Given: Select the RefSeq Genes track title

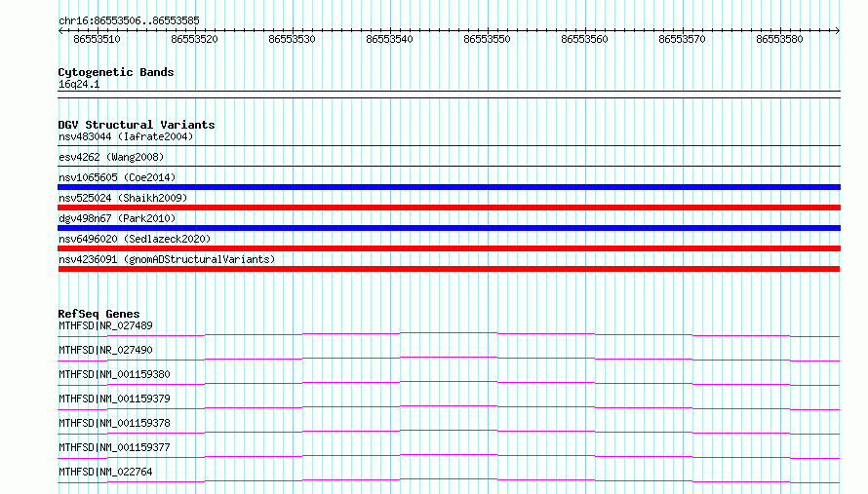Looking at the screenshot, I should click(x=99, y=314).
